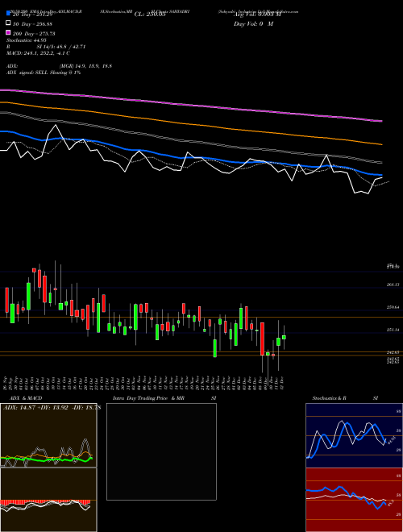Select the '200 Day - 273.73' legend text
The width and height of the screenshot is (403, 532).
34,34
